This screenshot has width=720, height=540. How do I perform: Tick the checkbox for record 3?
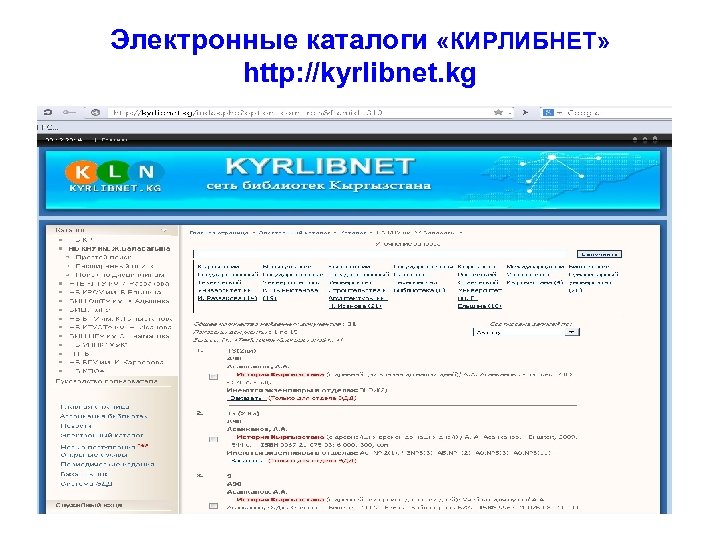click(214, 506)
